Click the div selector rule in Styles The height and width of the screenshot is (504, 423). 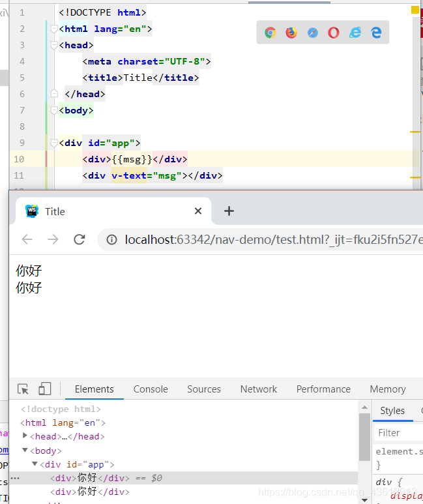[x=389, y=482]
